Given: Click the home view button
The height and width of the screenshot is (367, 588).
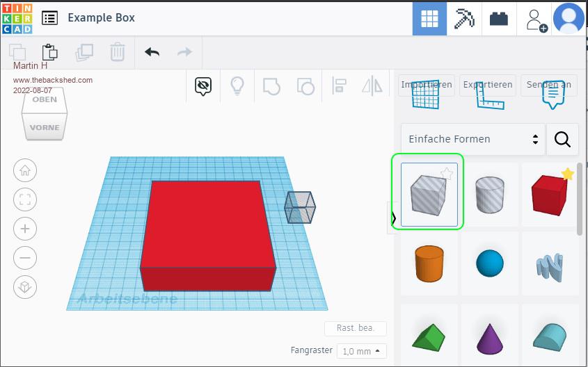Looking at the screenshot, I should pyautogui.click(x=25, y=170).
